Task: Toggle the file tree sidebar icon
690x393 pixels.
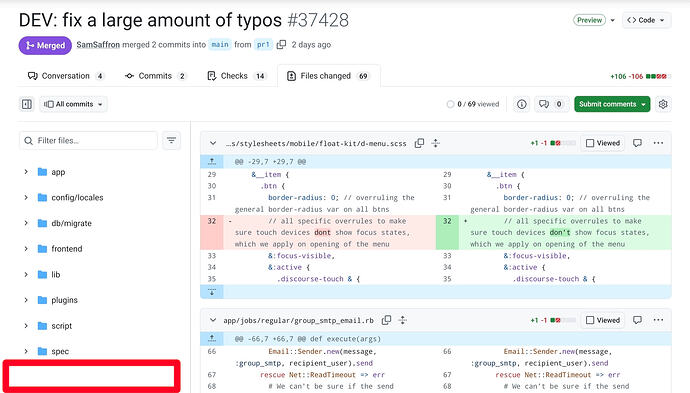Action: [27, 104]
